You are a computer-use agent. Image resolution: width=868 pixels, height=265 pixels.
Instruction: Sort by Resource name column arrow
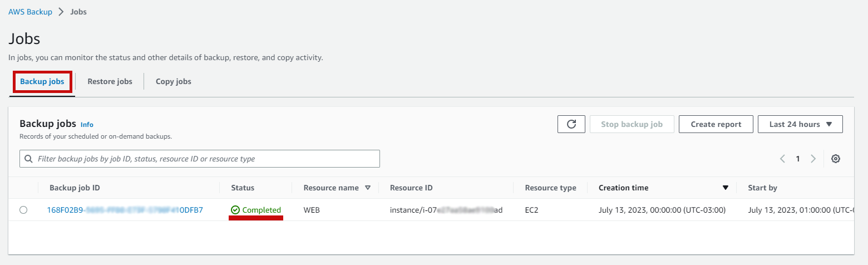tap(367, 188)
